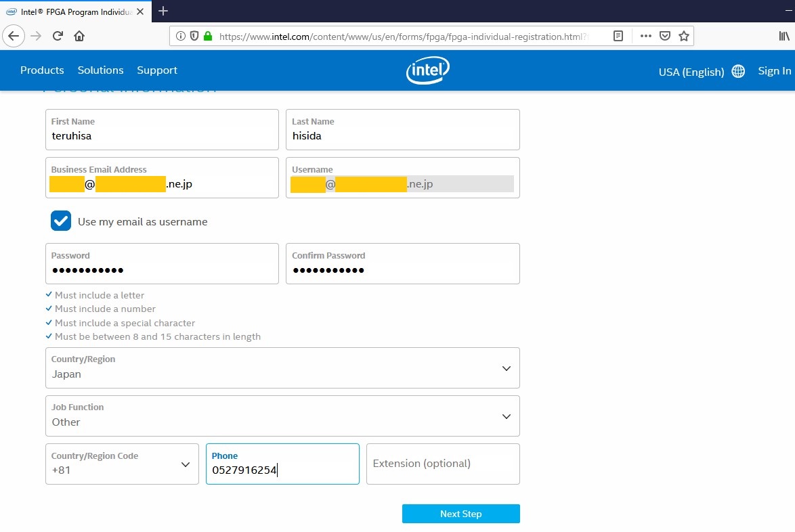Focus the Business Email Address field
The image size is (795, 532).
163,178
